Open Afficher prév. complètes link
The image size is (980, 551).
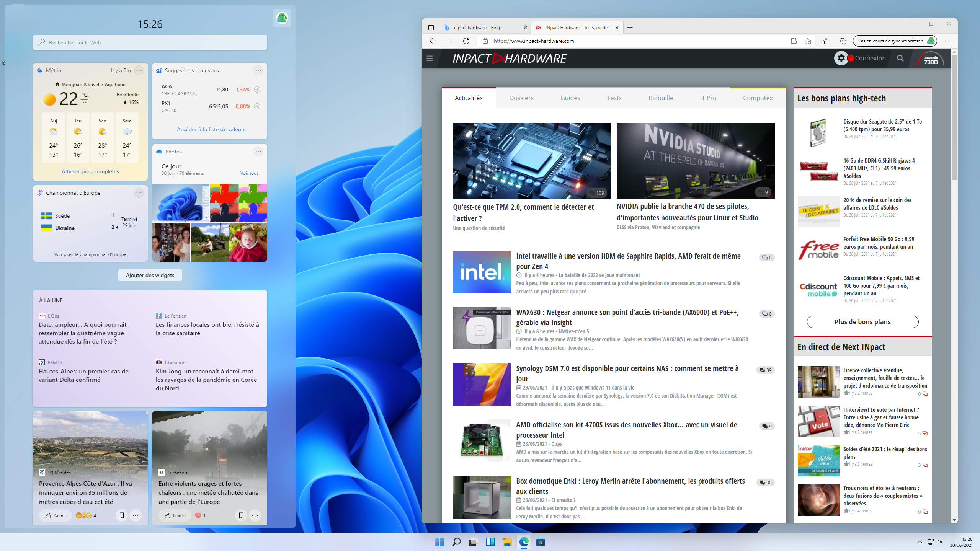[x=90, y=171]
